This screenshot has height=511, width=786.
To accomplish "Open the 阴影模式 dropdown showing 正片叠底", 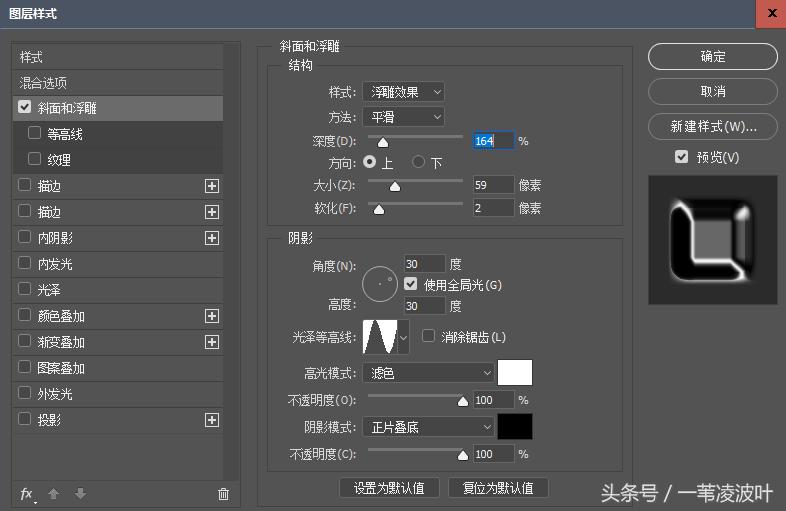I will tap(429, 427).
